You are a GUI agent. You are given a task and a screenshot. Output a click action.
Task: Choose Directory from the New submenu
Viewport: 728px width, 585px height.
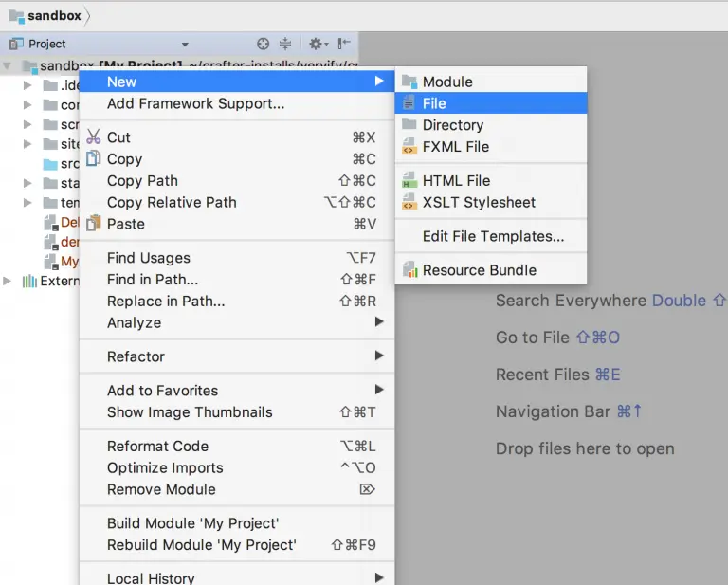click(452, 125)
